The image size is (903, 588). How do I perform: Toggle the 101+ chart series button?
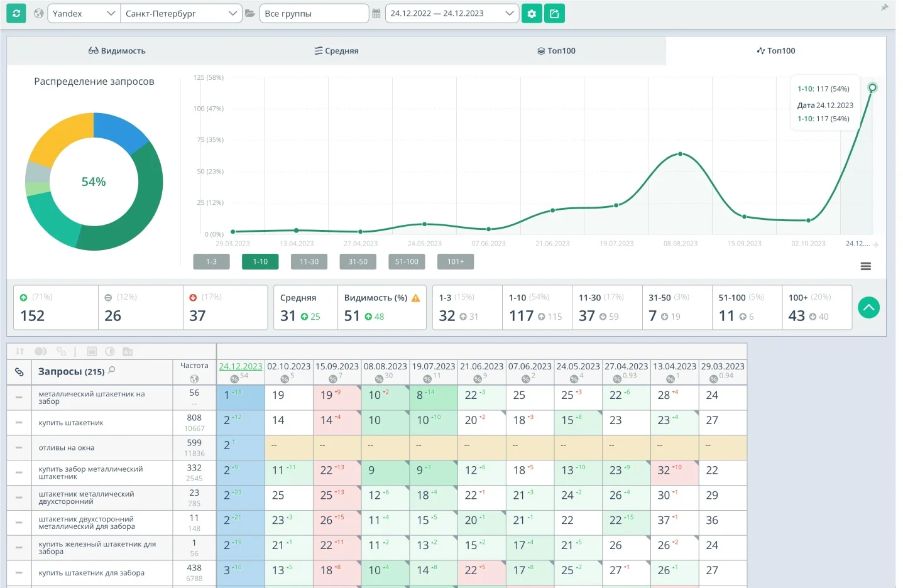(x=456, y=261)
